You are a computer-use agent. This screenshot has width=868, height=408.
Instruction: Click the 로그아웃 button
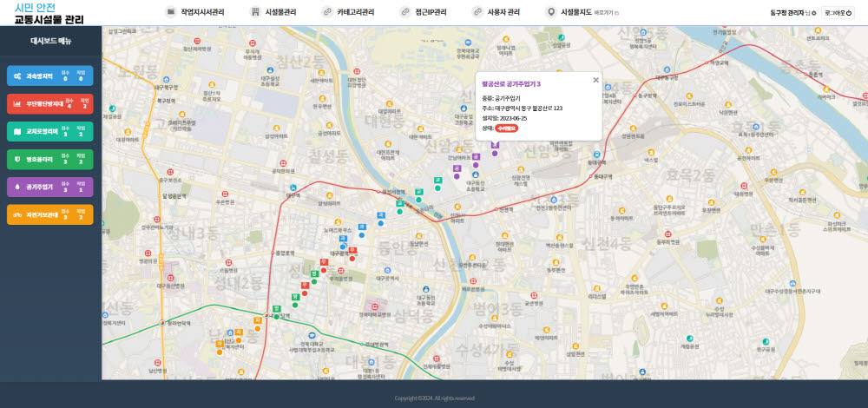[838, 12]
